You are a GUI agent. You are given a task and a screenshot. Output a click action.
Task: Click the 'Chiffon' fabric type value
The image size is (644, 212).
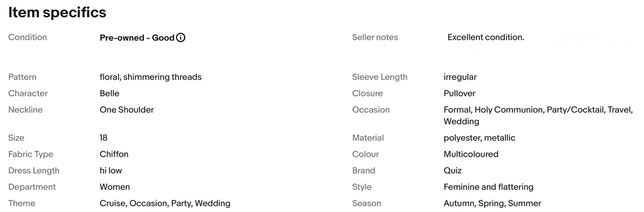pos(114,154)
